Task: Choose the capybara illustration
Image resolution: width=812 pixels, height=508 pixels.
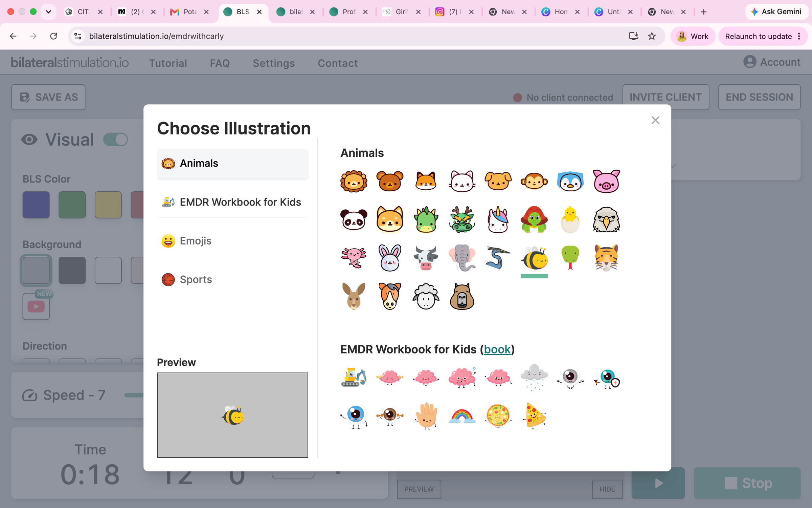Action: 462,296
